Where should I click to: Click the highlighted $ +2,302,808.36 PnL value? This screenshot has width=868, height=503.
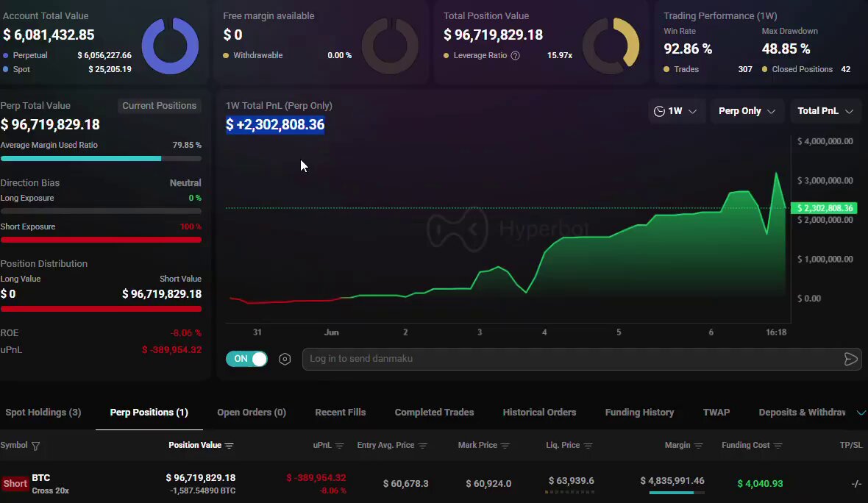(x=275, y=124)
